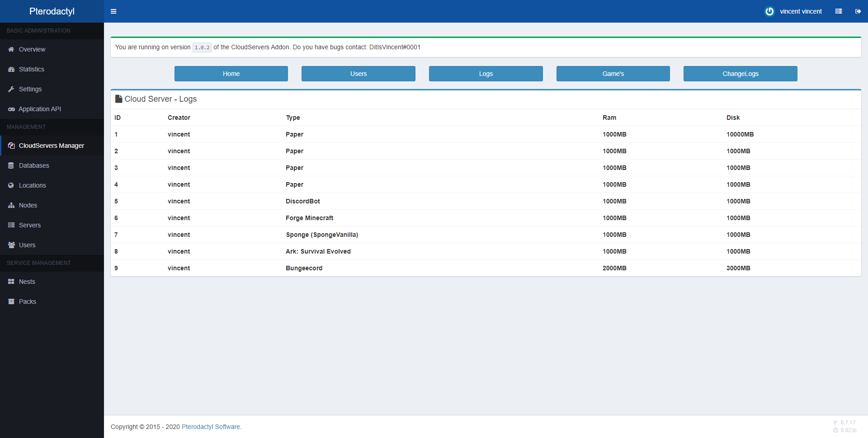Click the logout icon in header
The width and height of the screenshot is (868, 438).
point(858,11)
